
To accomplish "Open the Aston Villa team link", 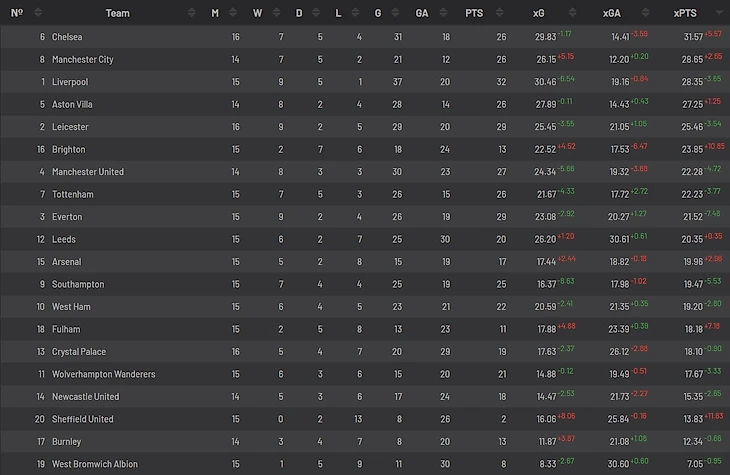I will click(73, 104).
